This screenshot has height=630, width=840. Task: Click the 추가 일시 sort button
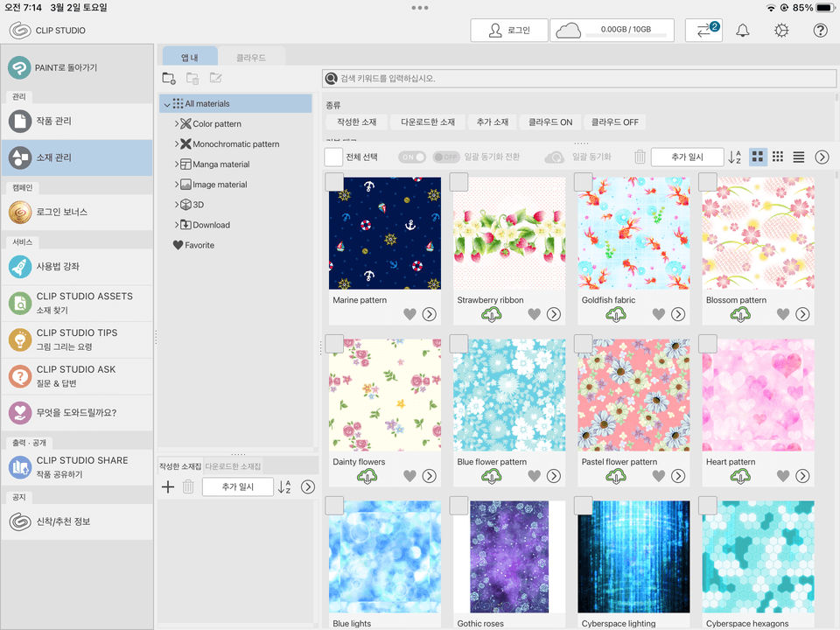tap(688, 157)
